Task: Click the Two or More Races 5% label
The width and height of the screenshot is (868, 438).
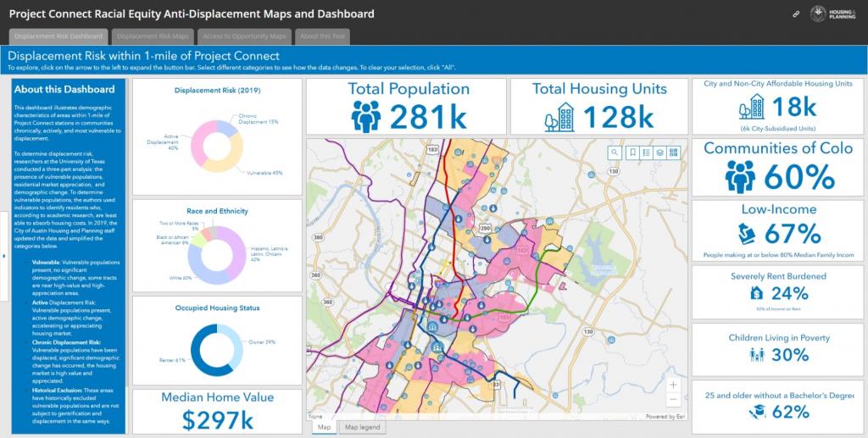Action: tap(181, 225)
